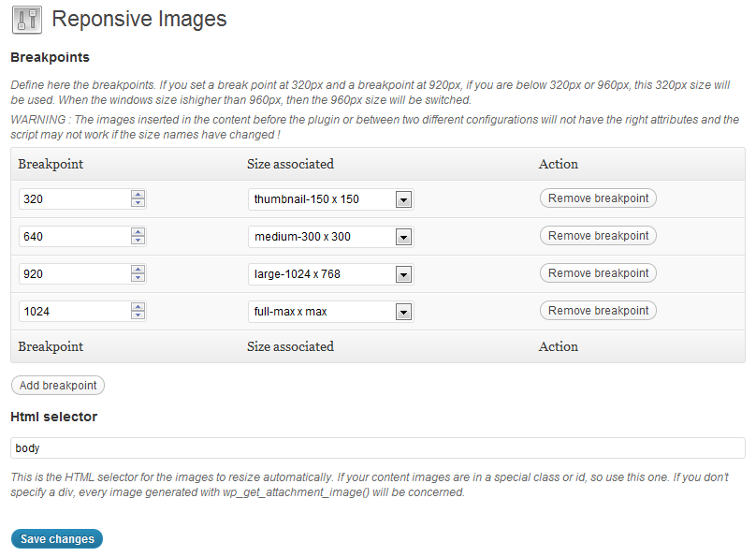Open the thumbnail-150 x 150 size dropdown
The width and height of the screenshot is (756, 557).
click(403, 199)
